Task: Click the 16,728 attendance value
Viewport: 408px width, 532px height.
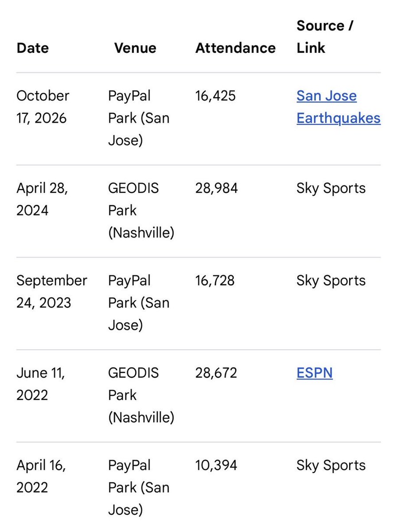Action: tap(215, 281)
